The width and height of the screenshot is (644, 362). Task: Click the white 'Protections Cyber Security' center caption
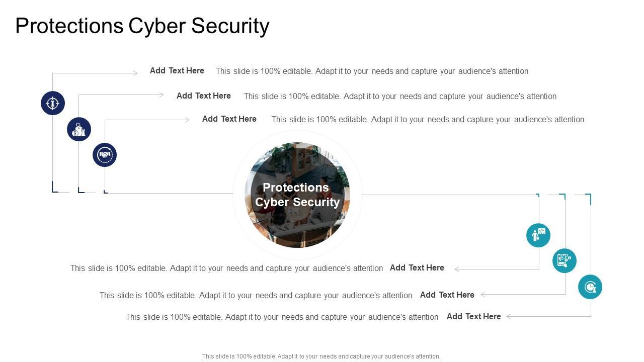pyautogui.click(x=297, y=195)
